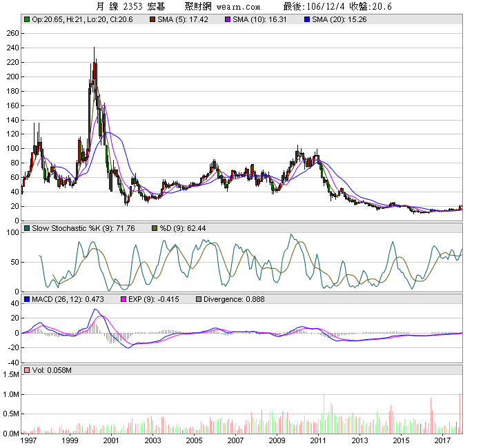Screen dimensions: 483x448
Task: Click the 1.0M volume axis label
Action: click(x=11, y=394)
